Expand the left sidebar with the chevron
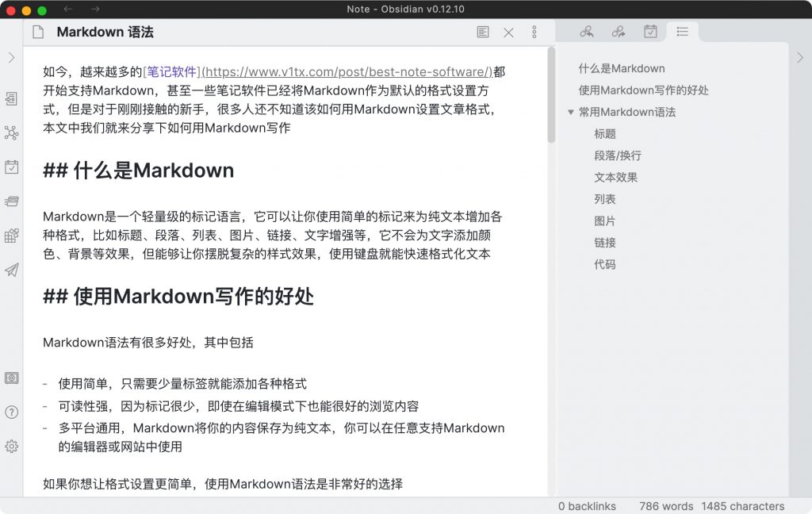The width and height of the screenshot is (812, 514). [11, 58]
